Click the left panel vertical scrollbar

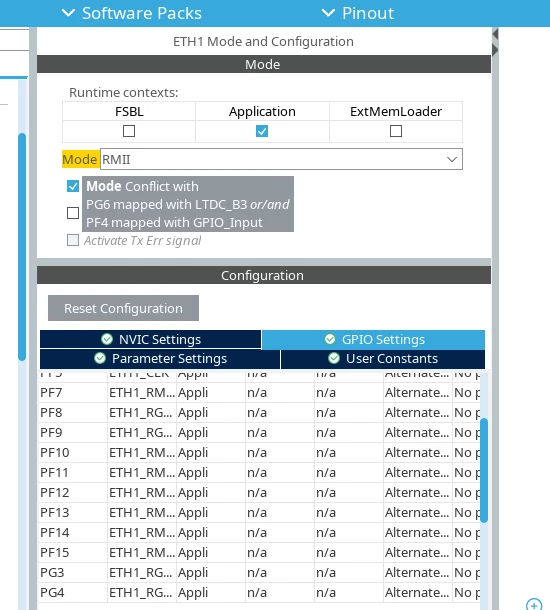22,247
